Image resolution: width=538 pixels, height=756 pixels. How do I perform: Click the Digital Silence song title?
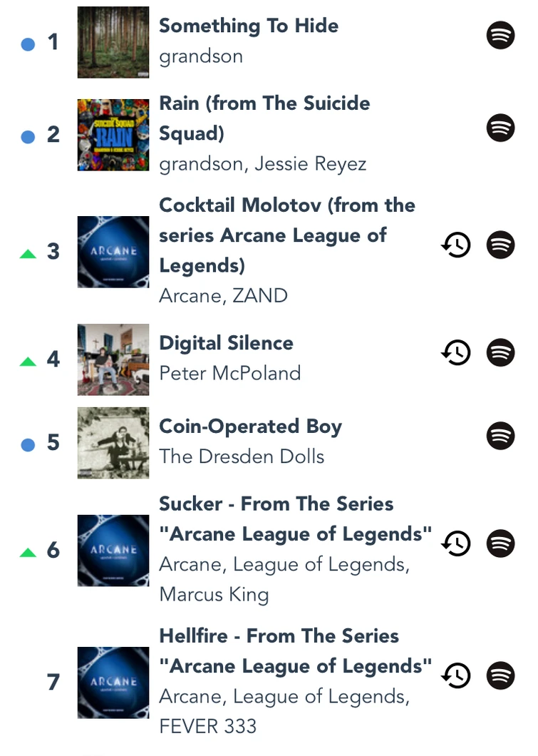tap(226, 343)
